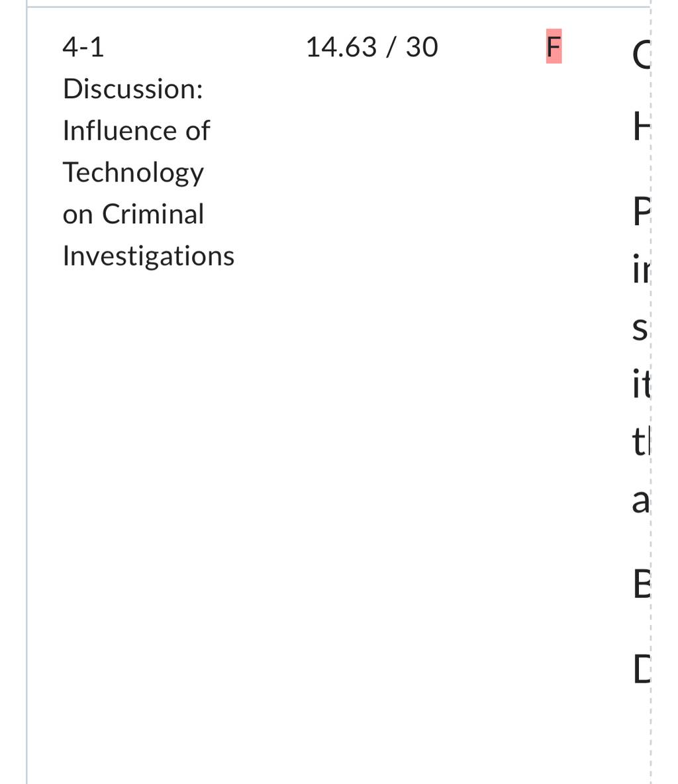Viewport: 678px width, 784px height.
Task: Click the cut-off 'th' text at right edge
Action: point(641,441)
